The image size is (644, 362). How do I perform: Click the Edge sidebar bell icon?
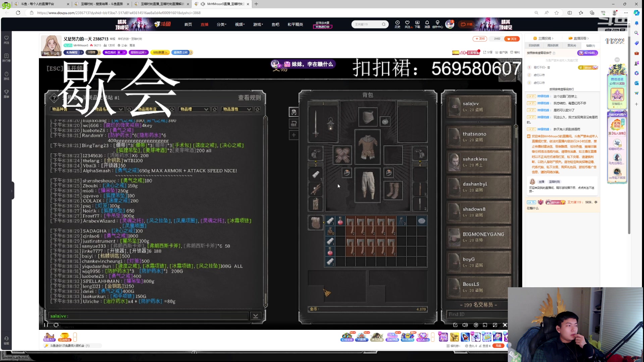[x=636, y=23]
